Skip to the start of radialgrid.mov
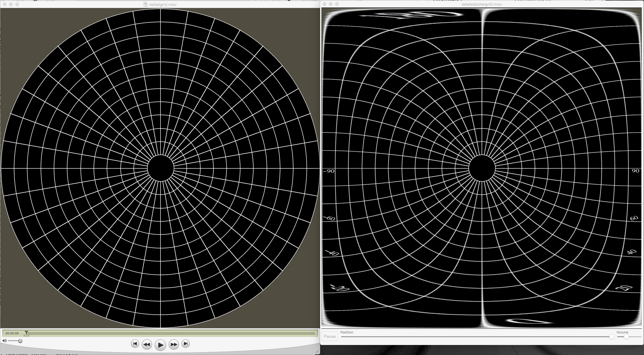Screen dimensions: 644x355 click(135, 344)
